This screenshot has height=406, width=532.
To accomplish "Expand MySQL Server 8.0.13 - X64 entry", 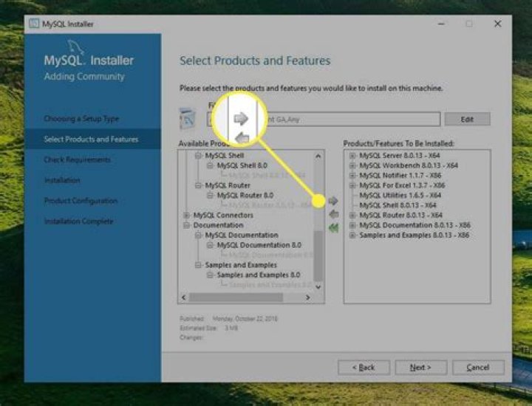I will coord(352,156).
